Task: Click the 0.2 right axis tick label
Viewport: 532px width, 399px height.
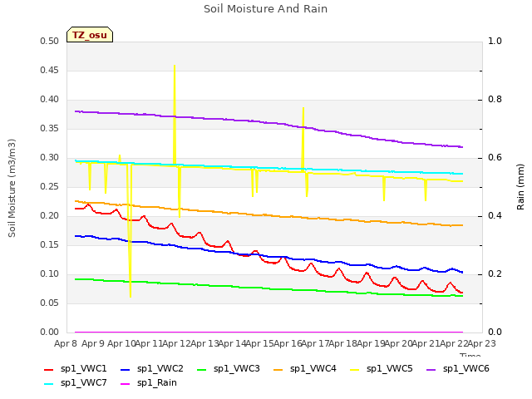Action: [495, 273]
